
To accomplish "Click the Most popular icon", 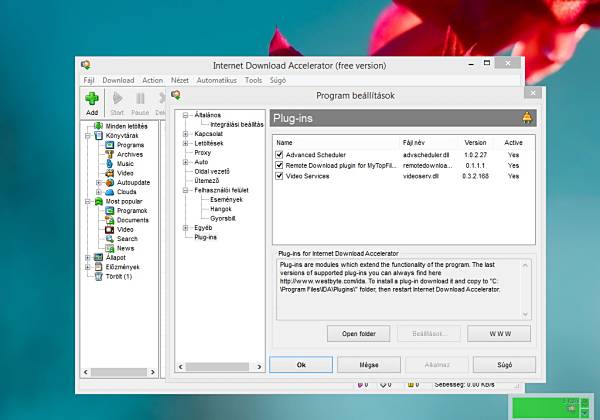I will click(98, 201).
